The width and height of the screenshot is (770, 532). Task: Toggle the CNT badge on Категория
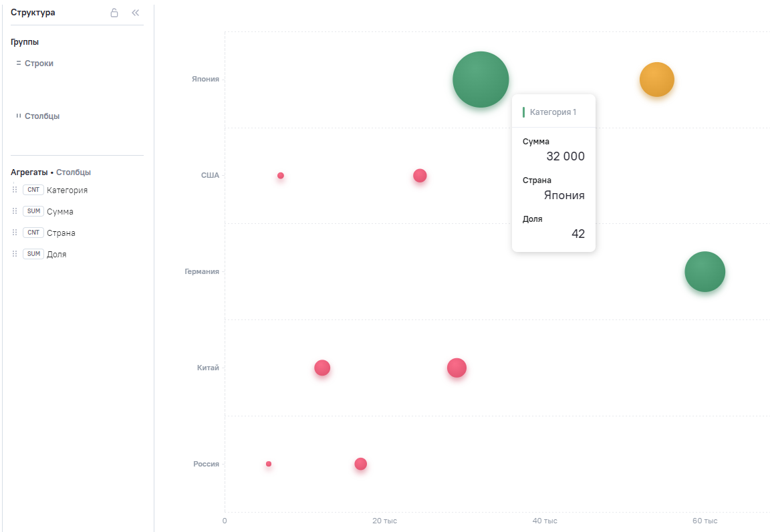pyautogui.click(x=33, y=190)
